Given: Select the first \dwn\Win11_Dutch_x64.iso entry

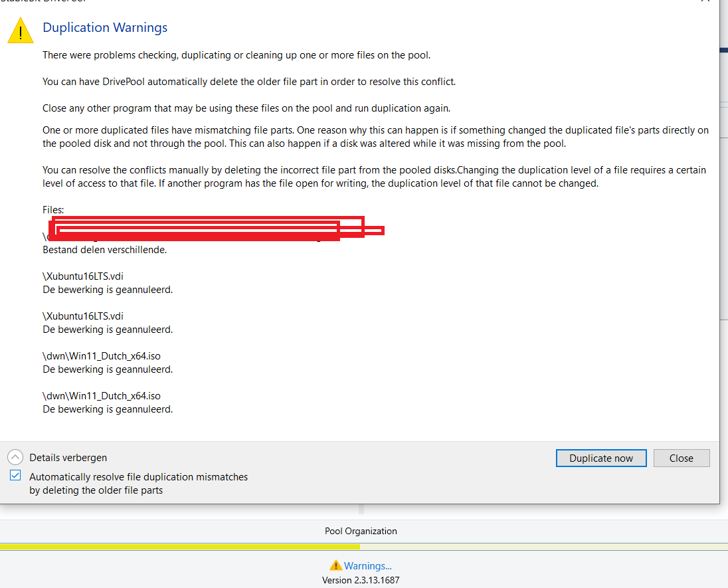Looking at the screenshot, I should (102, 356).
